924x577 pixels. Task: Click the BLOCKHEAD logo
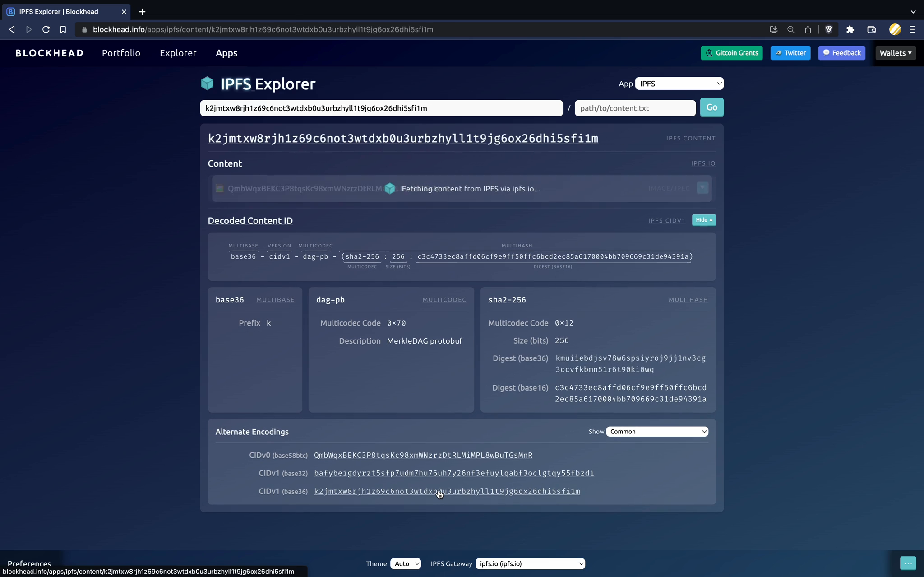[50, 53]
